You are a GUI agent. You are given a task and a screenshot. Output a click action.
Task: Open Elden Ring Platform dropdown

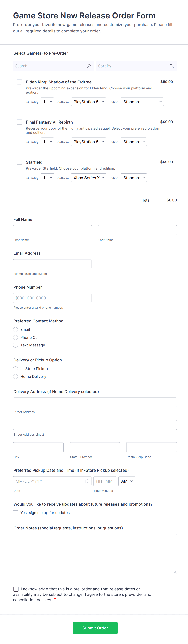coord(89,102)
